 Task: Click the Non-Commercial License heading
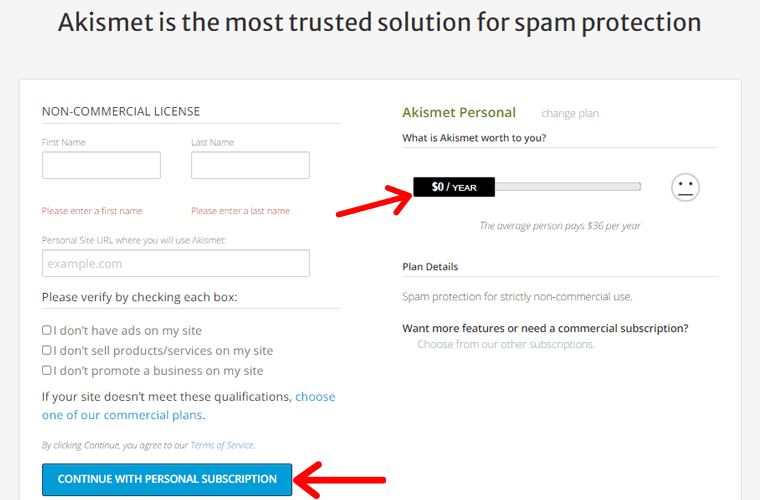tap(121, 111)
